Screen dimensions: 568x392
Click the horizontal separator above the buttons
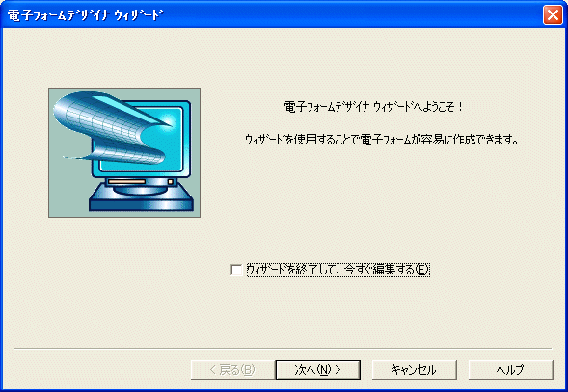pyautogui.click(x=283, y=349)
